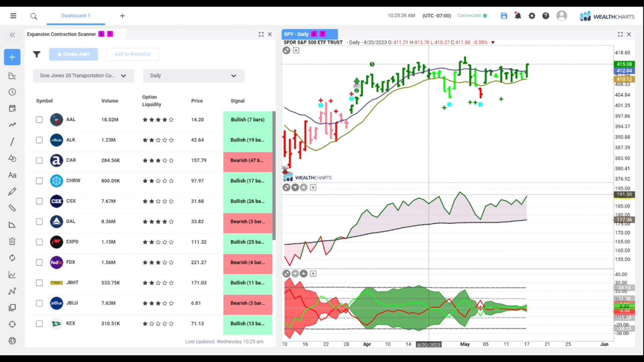644x362 pixels.
Task: Click gold 410.12 price axis label
Action: tap(624, 79)
